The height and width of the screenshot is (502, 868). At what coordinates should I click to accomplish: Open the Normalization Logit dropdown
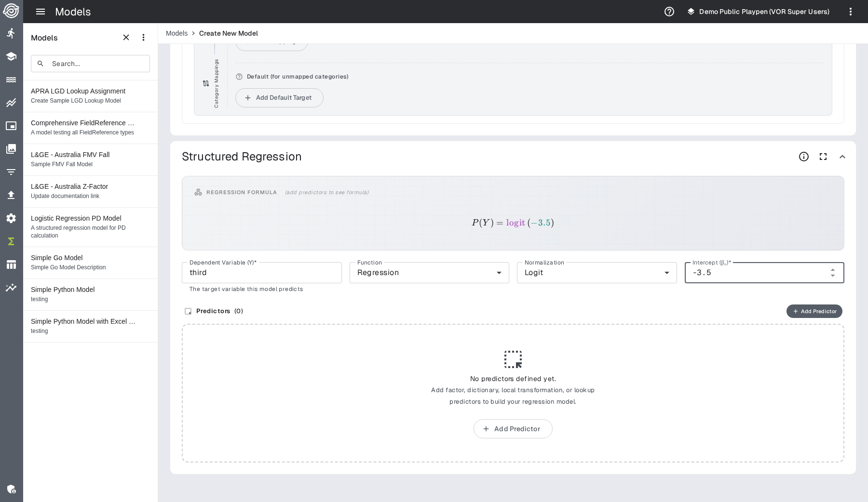click(597, 273)
